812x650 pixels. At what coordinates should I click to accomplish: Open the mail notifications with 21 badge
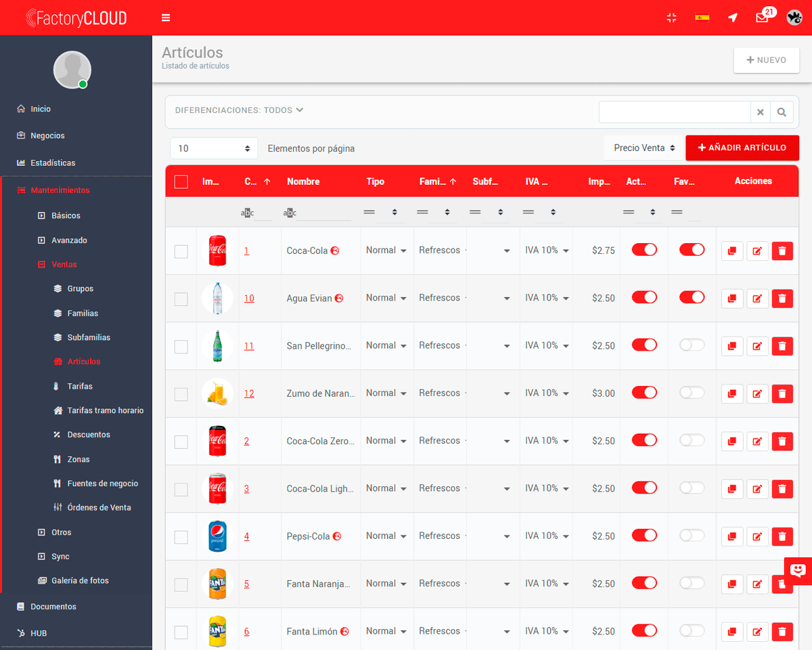click(763, 18)
